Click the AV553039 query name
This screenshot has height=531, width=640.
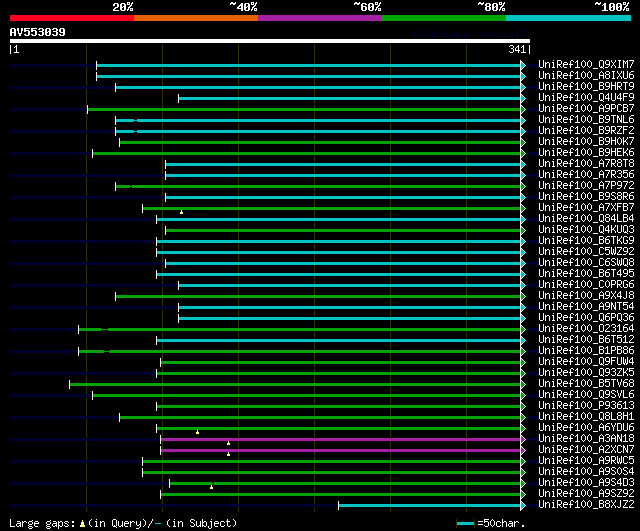(x=38, y=32)
